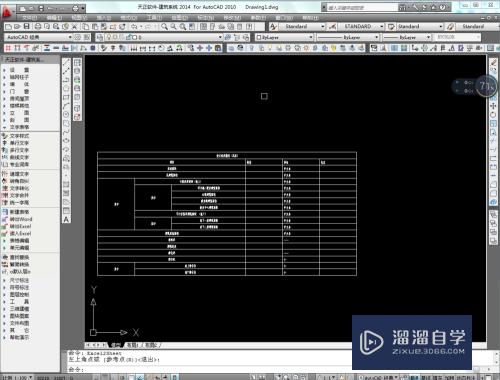Image resolution: width=500 pixels, height=380 pixels.
Task: Click the Save floppy-disk icon in standard toolbar
Action: pos(27,26)
